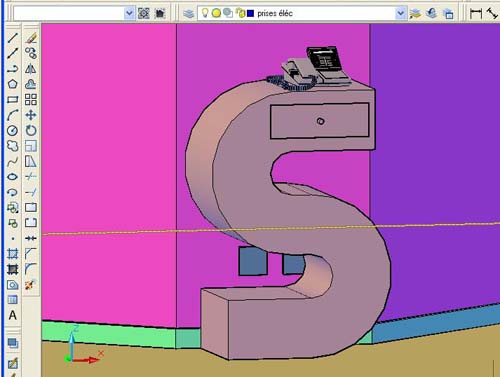Select the Hatch tool

(x=13, y=254)
